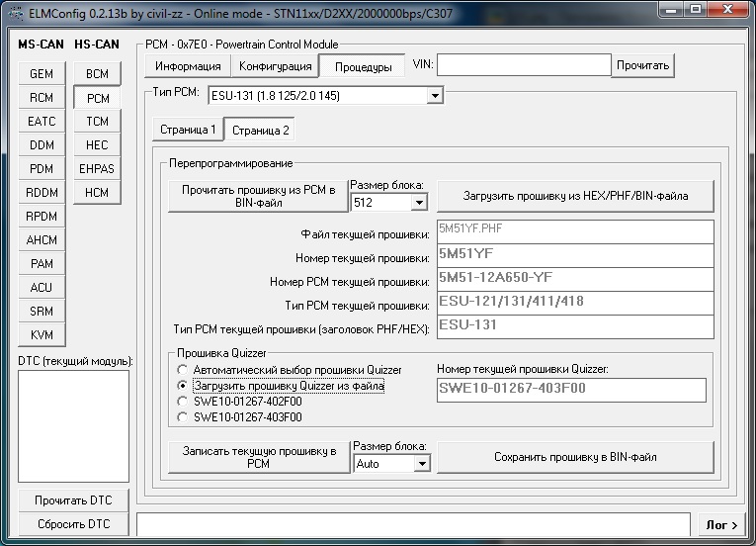Click PCM type field ESU-121/131/411/418
Viewport: 756px width, 546px height.
tap(575, 304)
